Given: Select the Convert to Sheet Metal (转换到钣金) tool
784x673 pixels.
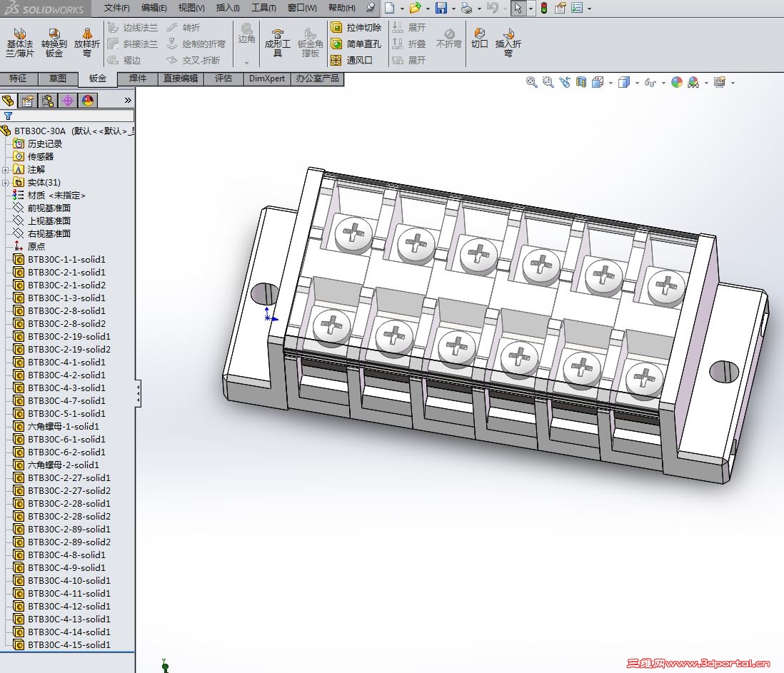Looking at the screenshot, I should 54,43.
